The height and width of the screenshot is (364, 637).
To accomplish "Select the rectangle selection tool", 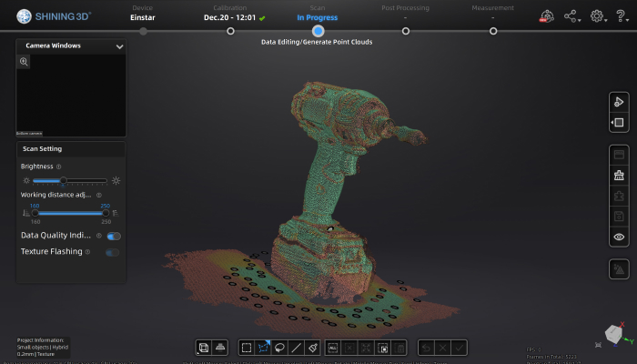I will (247, 348).
